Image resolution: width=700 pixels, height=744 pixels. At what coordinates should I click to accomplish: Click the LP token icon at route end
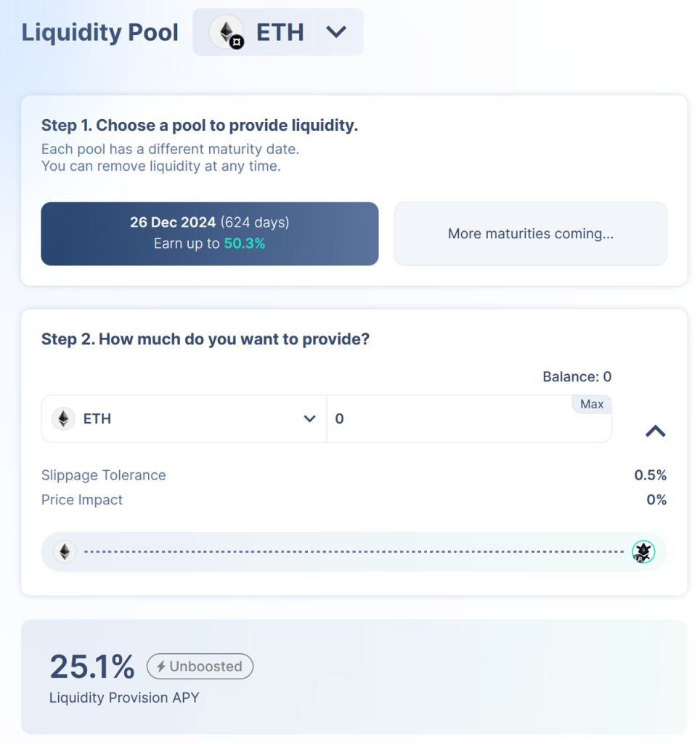pos(643,552)
